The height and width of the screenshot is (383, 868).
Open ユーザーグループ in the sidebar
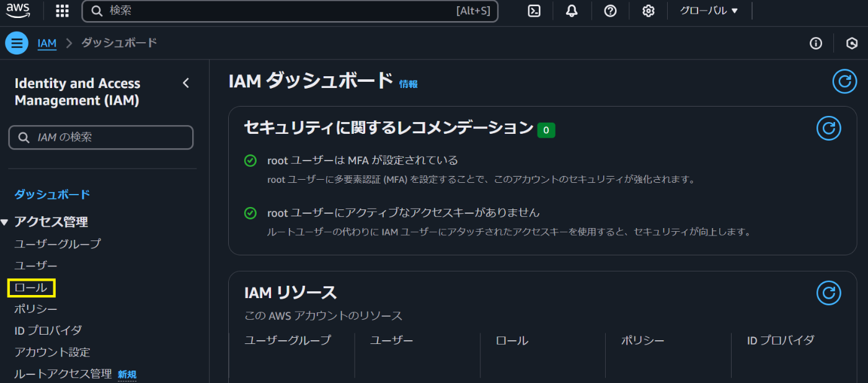click(58, 244)
